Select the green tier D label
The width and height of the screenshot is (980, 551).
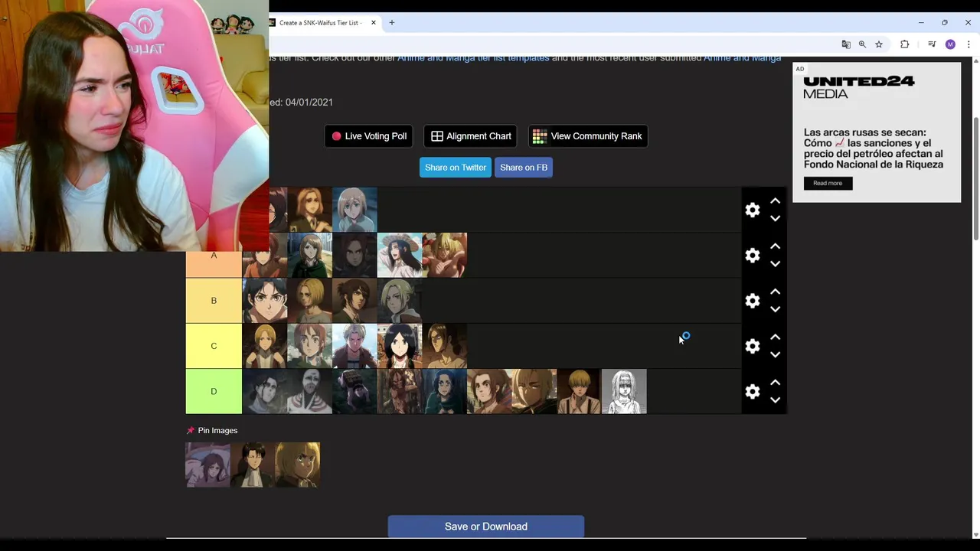214,392
